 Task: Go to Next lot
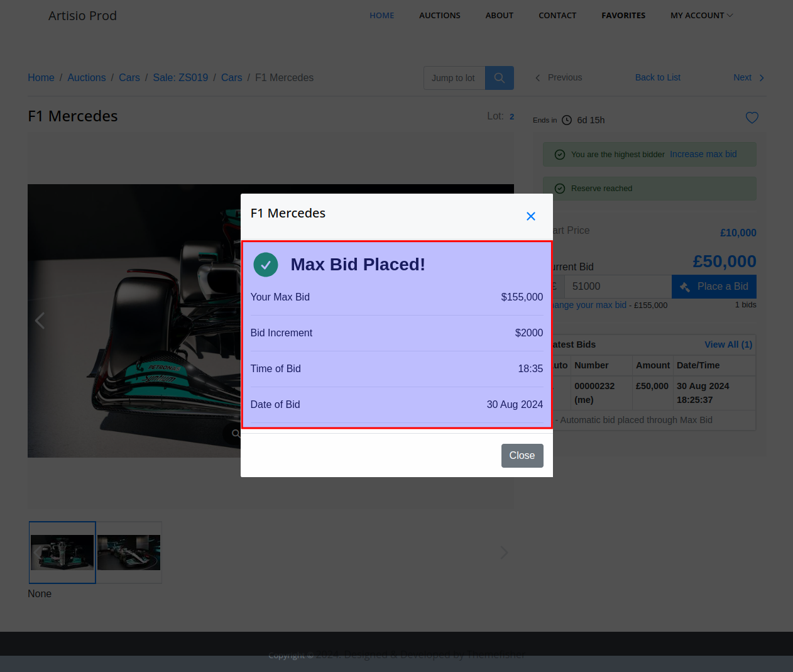click(748, 77)
